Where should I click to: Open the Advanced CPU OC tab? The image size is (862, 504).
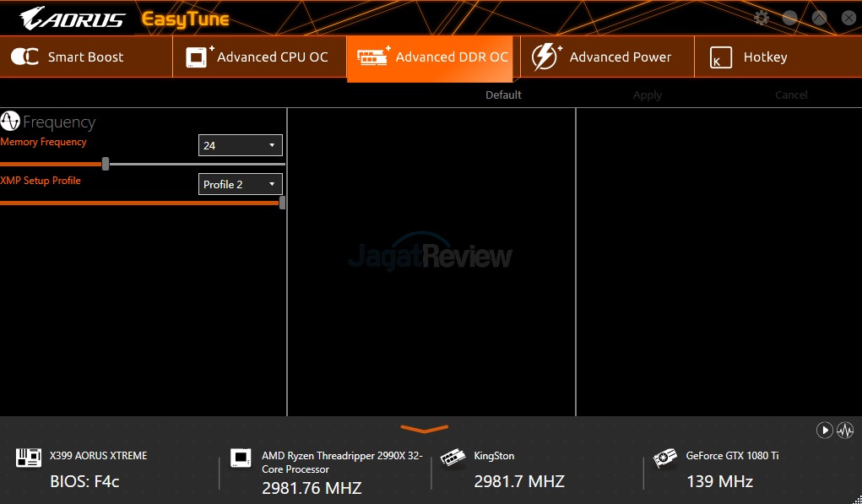[x=258, y=57]
